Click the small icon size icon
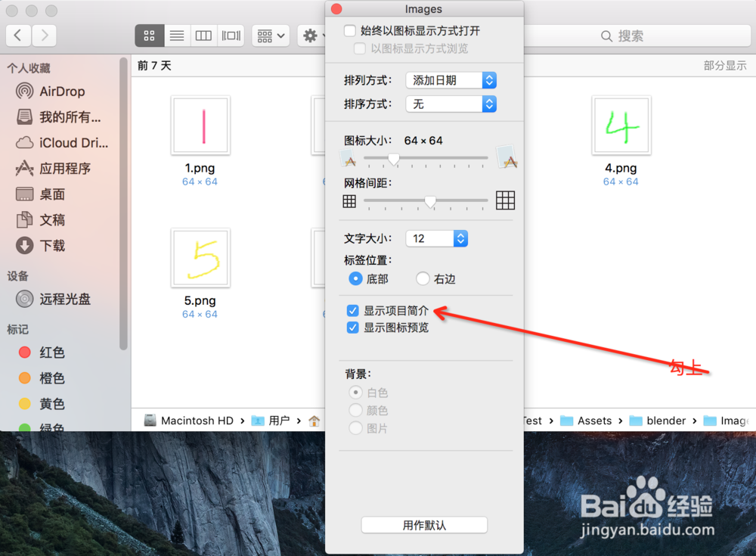756x556 pixels. coord(349,158)
